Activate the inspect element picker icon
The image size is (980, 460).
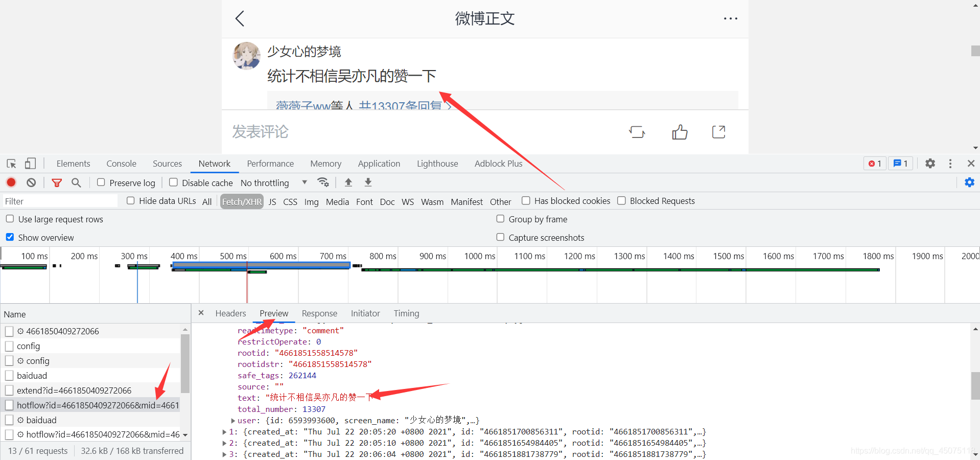point(11,164)
